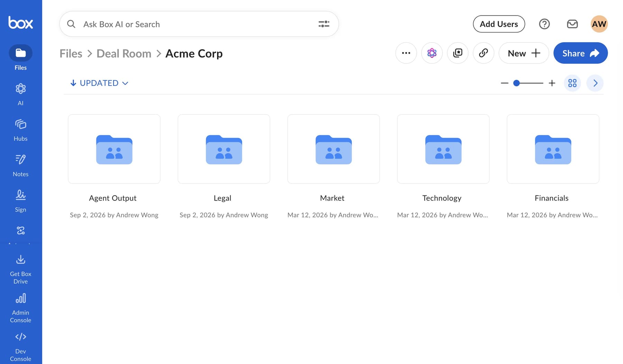The width and height of the screenshot is (623, 364).
Task: Open the Technology folder thumbnail
Action: click(443, 149)
